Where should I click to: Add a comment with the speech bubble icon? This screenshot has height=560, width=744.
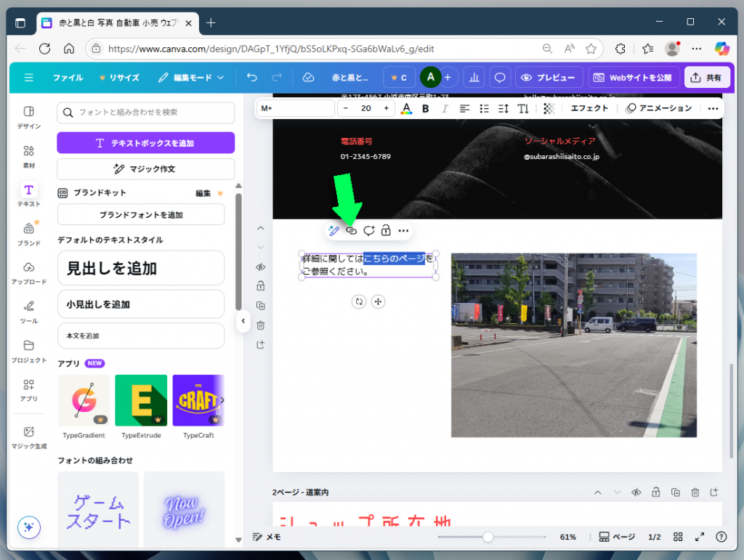[x=368, y=230]
